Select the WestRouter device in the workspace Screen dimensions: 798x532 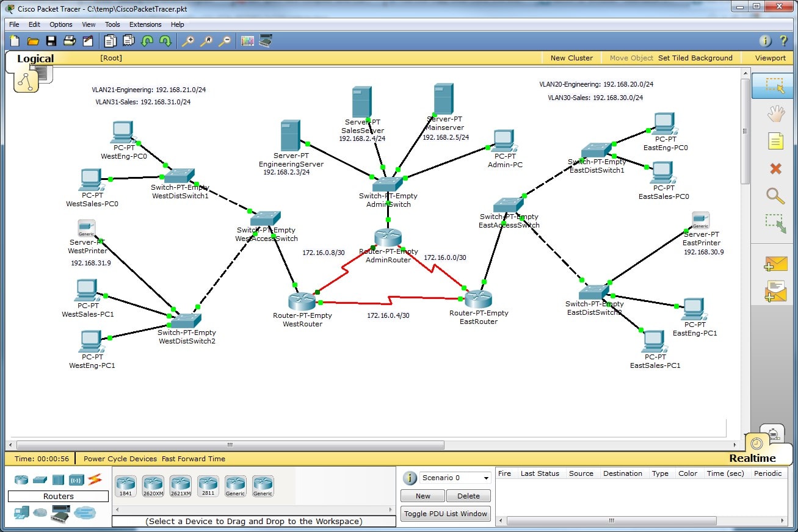pyautogui.click(x=302, y=301)
